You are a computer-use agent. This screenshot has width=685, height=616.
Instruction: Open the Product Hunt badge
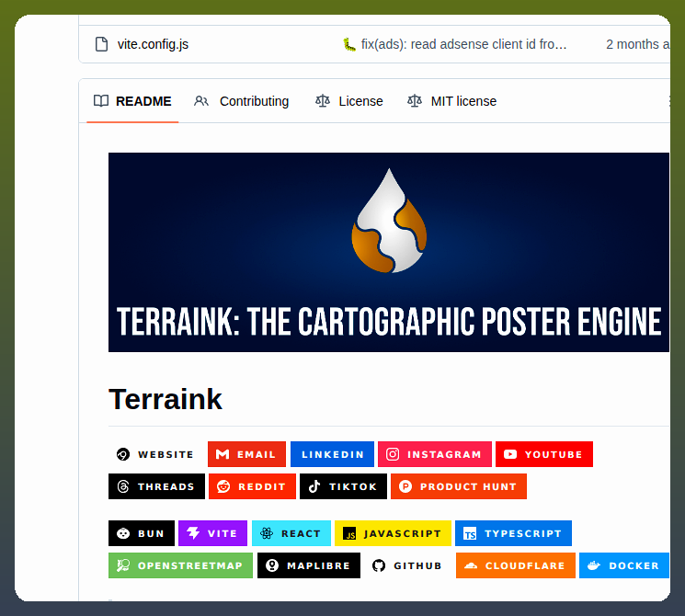click(x=459, y=486)
